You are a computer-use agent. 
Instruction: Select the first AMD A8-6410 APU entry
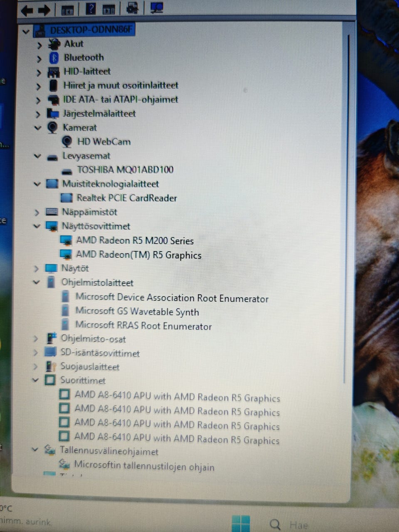[x=177, y=397]
